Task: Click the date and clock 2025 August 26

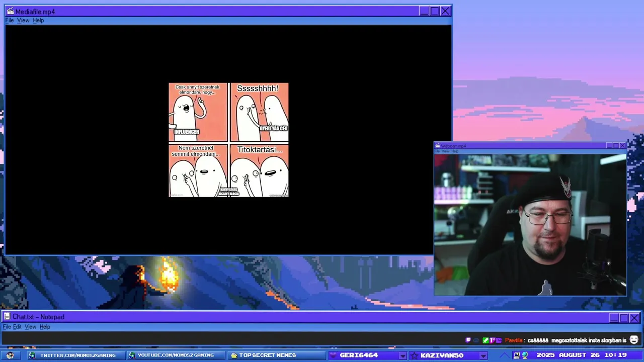Action: (582, 355)
